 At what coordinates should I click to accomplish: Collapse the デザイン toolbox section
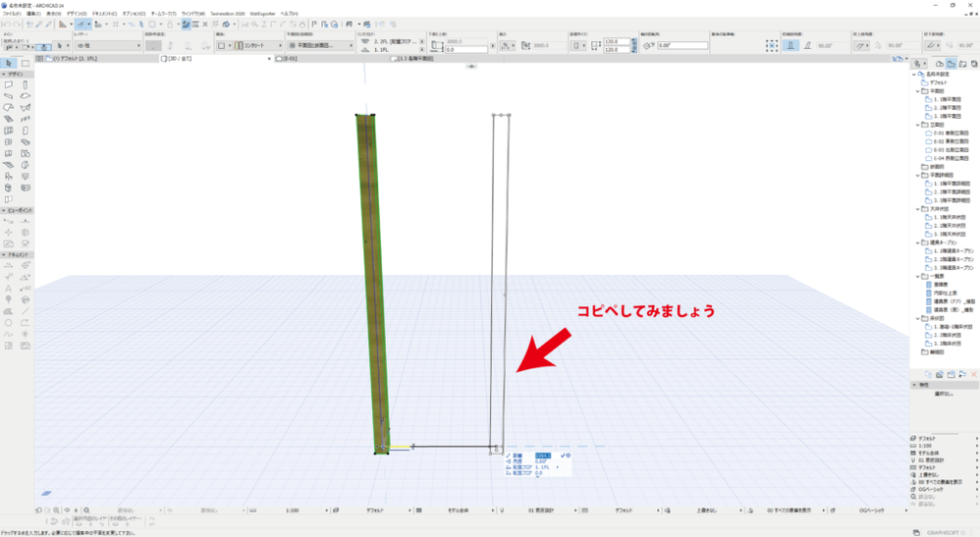(x=4, y=75)
